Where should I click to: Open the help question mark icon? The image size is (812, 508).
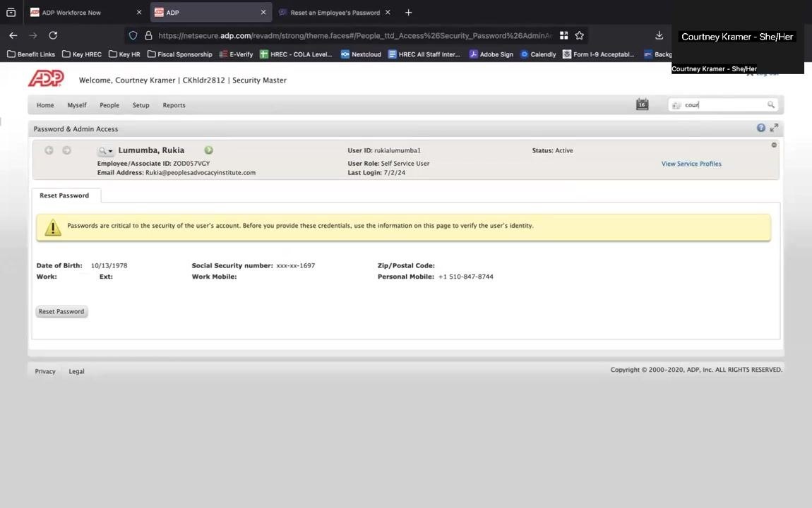pyautogui.click(x=760, y=128)
